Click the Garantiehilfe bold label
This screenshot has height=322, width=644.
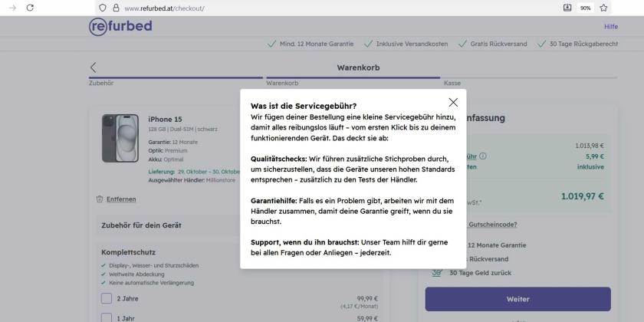[274, 201]
